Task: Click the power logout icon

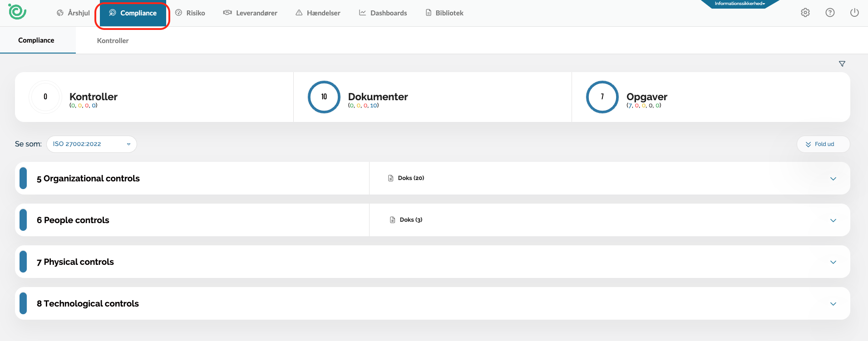Action: 854,13
